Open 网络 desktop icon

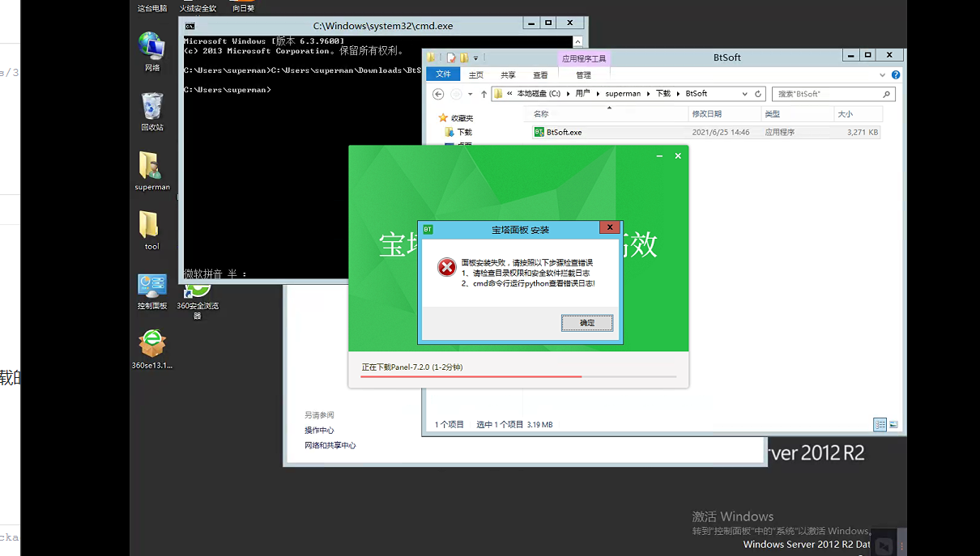(152, 52)
